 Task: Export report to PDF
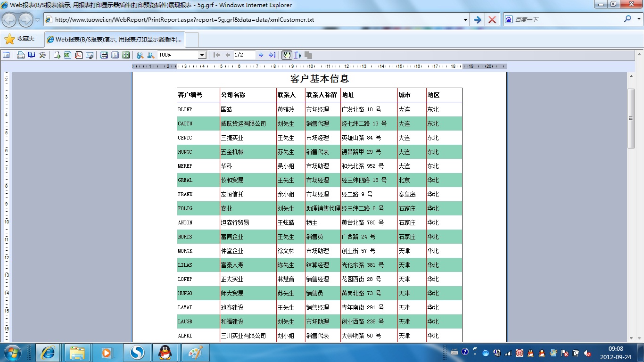pyautogui.click(x=79, y=55)
